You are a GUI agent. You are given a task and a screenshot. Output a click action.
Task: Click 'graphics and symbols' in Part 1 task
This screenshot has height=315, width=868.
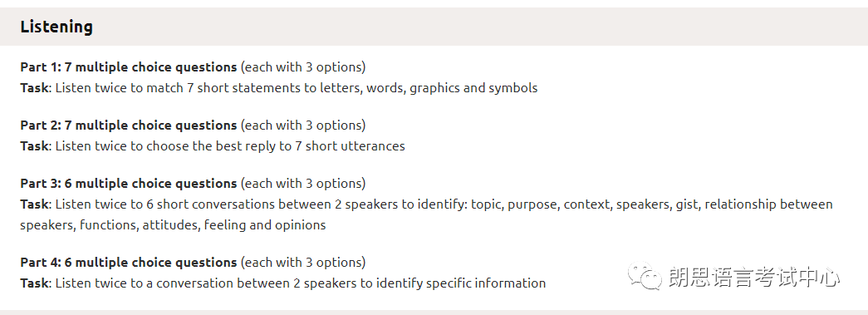coord(473,88)
